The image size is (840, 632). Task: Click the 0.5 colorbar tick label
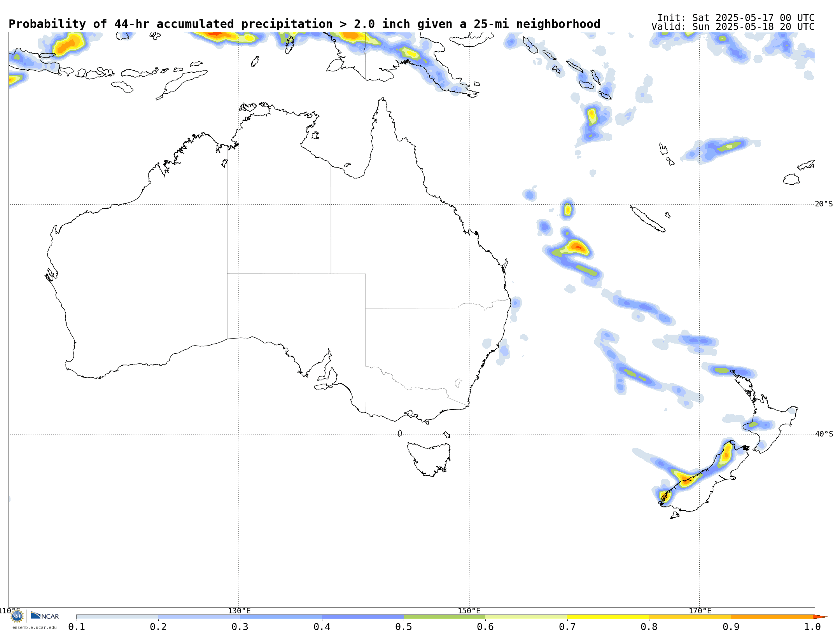pos(404,627)
